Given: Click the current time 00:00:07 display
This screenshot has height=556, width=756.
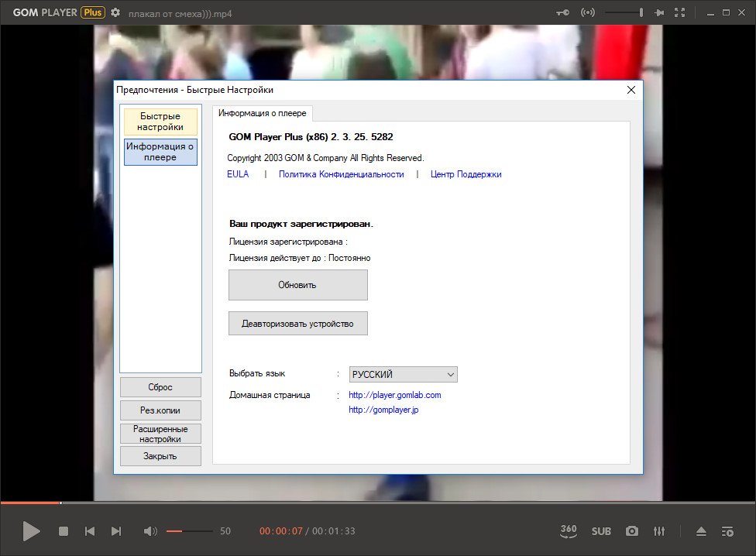Looking at the screenshot, I should coord(281,531).
